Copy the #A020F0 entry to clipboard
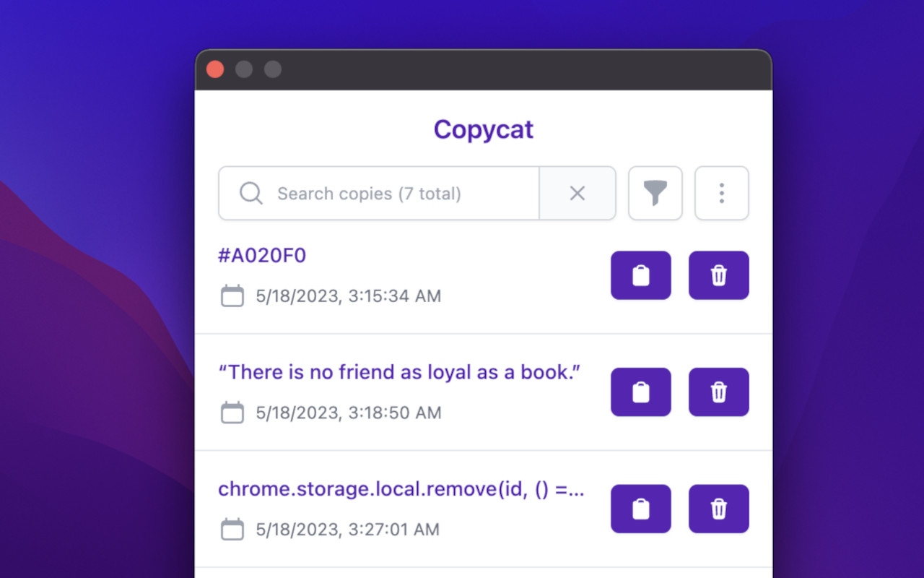Image resolution: width=924 pixels, height=578 pixels. [641, 275]
